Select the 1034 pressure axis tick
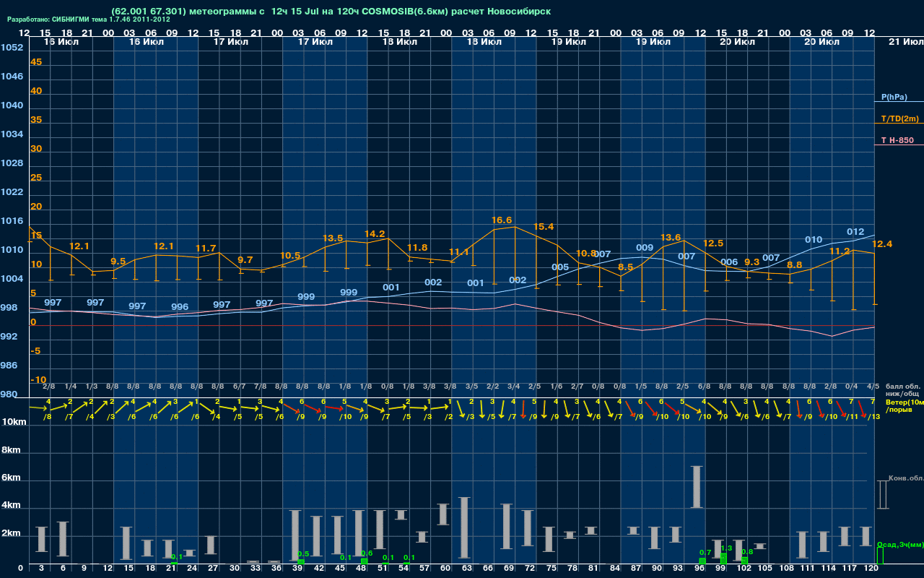 [12, 134]
